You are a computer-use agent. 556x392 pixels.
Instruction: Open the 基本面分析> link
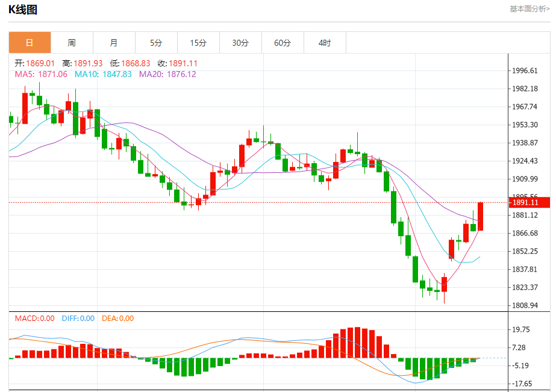[x=529, y=9]
